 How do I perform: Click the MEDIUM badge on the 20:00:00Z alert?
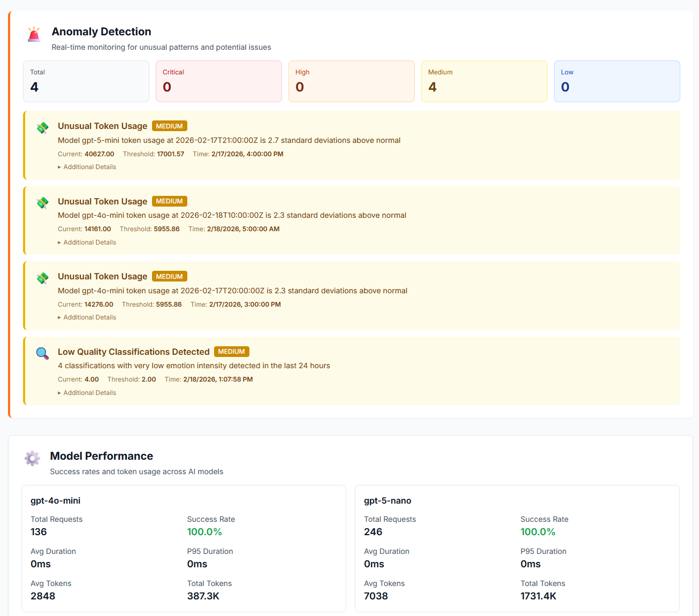click(x=170, y=277)
